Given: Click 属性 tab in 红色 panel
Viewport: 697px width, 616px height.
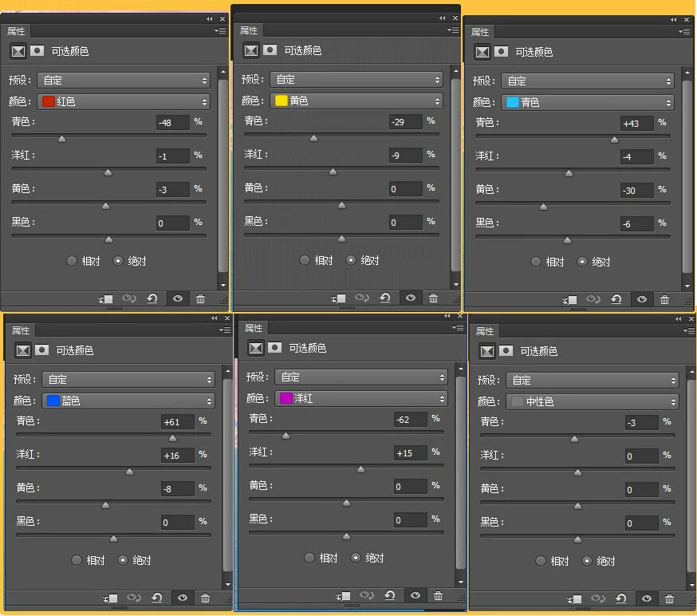Looking at the screenshot, I should point(16,31).
